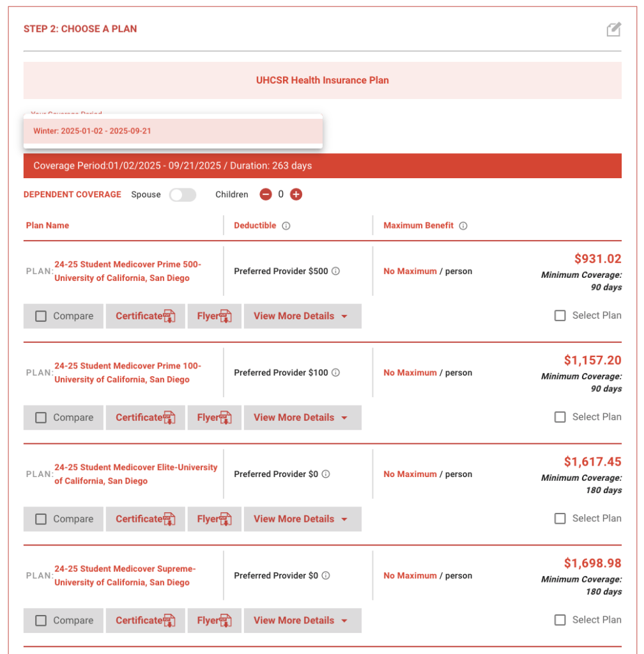Choose Winter 2025-01-02 coverage period option
The height and width of the screenshot is (654, 644).
(173, 131)
